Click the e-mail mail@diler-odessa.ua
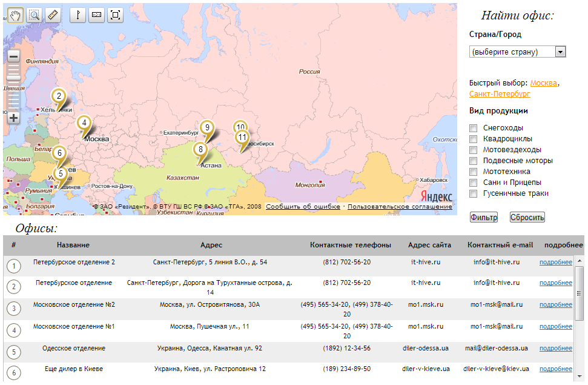The width and height of the screenshot is (588, 385). pos(496,348)
